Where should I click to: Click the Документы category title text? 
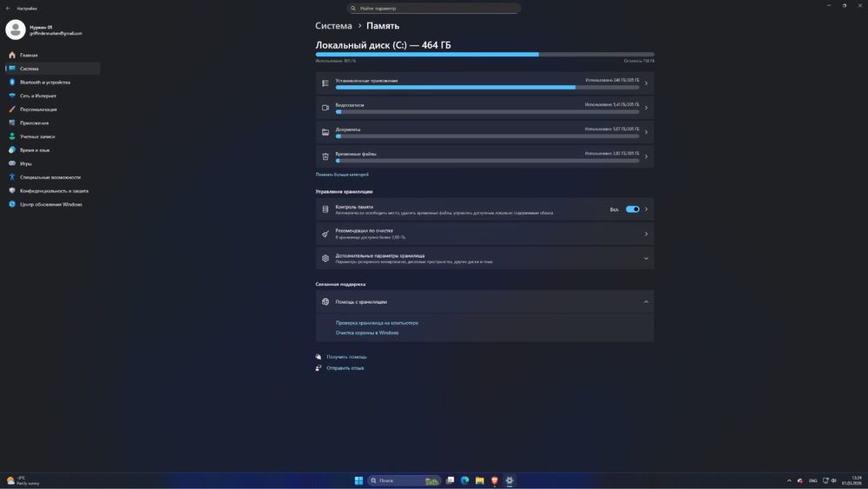tap(348, 129)
